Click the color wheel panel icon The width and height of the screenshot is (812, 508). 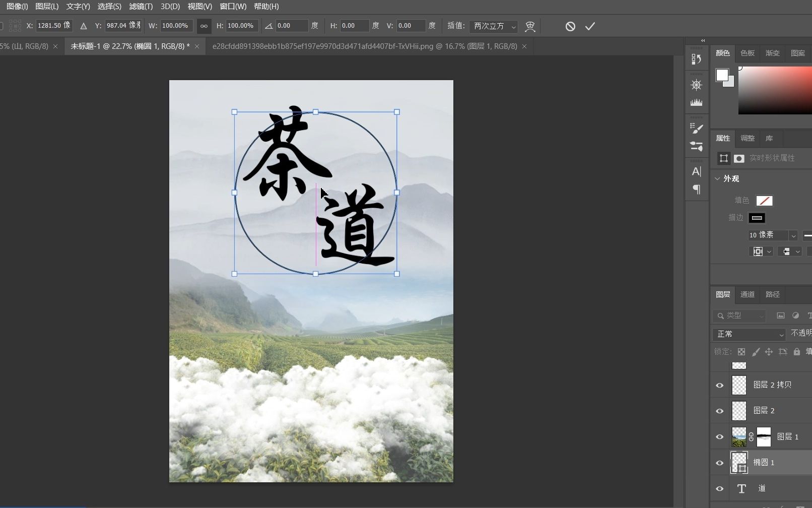(x=697, y=84)
